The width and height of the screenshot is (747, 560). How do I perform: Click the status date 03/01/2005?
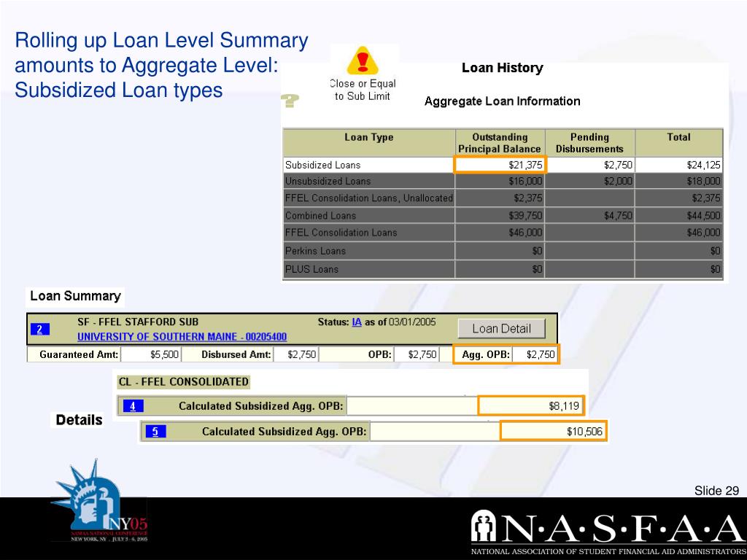pyautogui.click(x=412, y=322)
